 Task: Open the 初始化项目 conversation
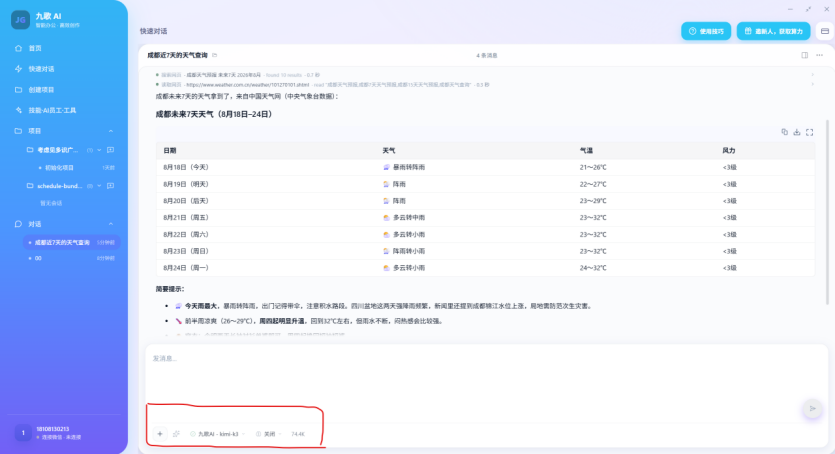(59, 168)
